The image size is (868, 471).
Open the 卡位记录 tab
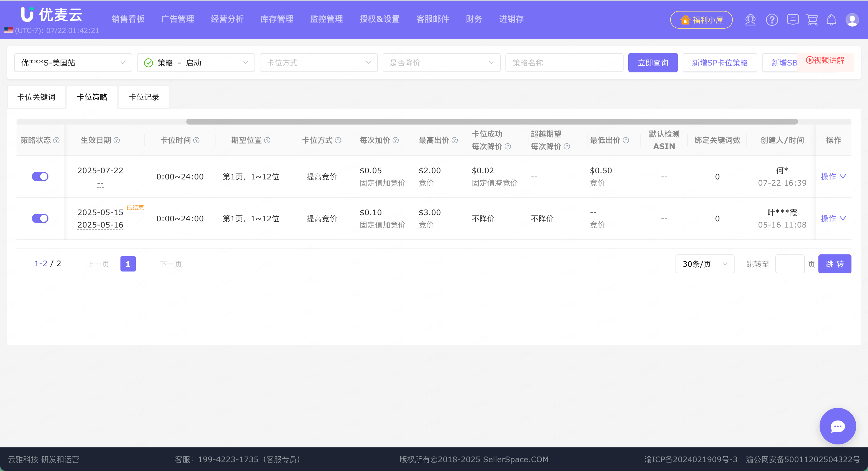143,97
